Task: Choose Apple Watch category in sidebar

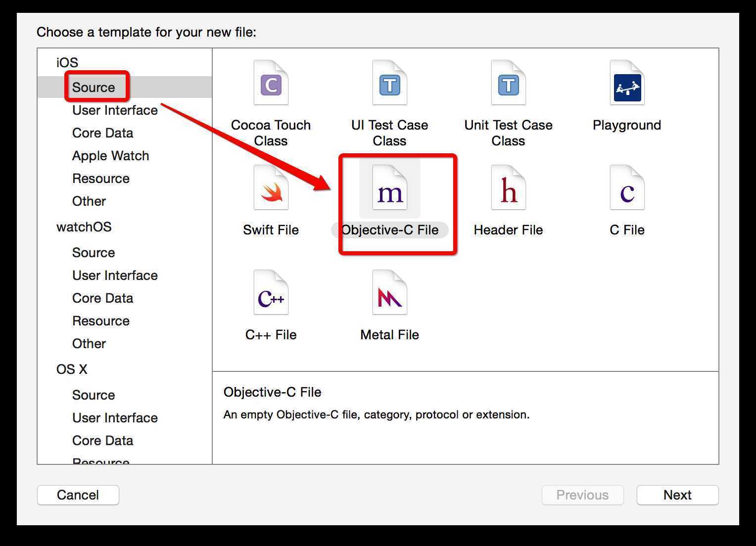Action: tap(110, 156)
